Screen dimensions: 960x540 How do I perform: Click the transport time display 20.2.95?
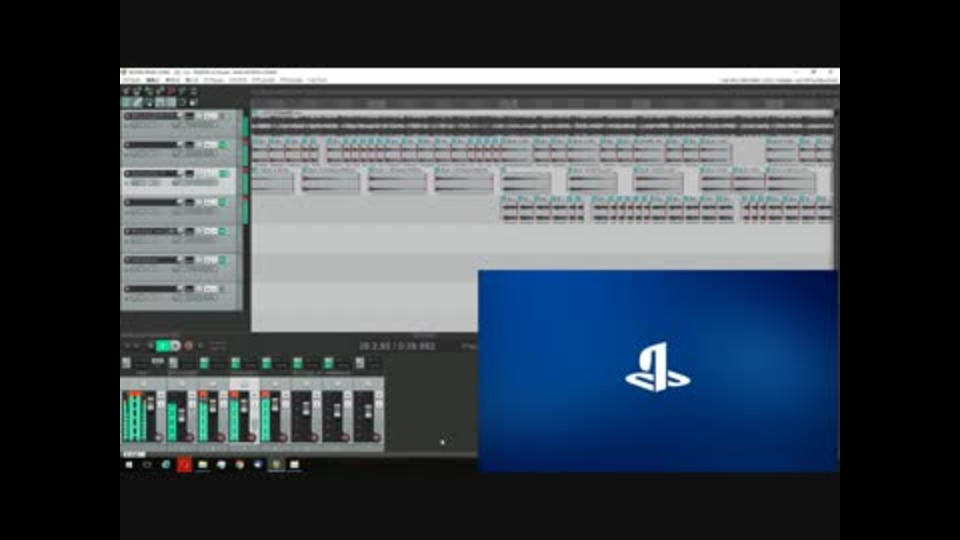pyautogui.click(x=397, y=346)
